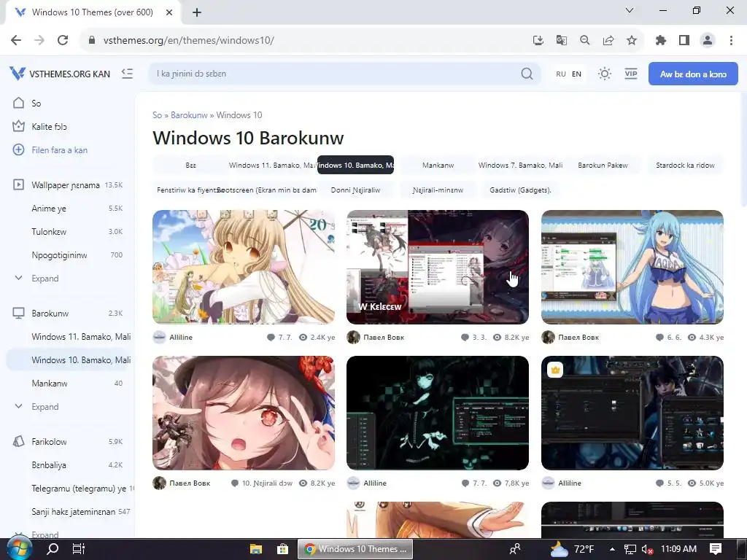This screenshot has height=560, width=747.
Task: Switch language to EN
Action: pyautogui.click(x=576, y=74)
